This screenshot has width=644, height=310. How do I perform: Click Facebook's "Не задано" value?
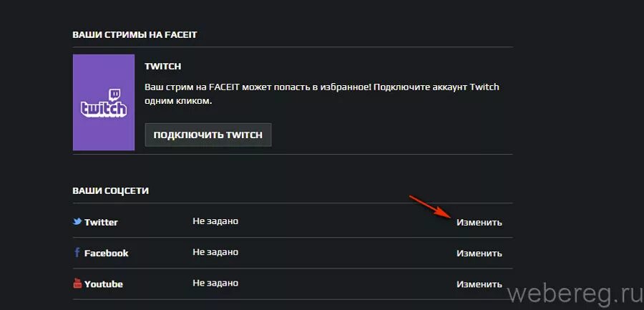tap(215, 252)
